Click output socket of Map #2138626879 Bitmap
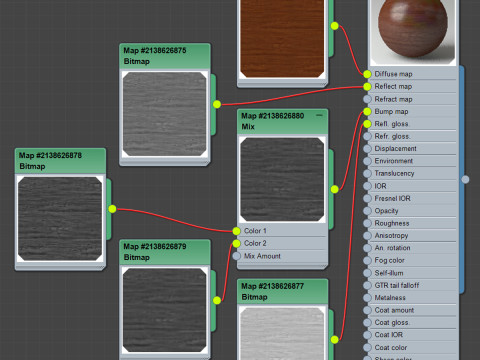 point(217,300)
